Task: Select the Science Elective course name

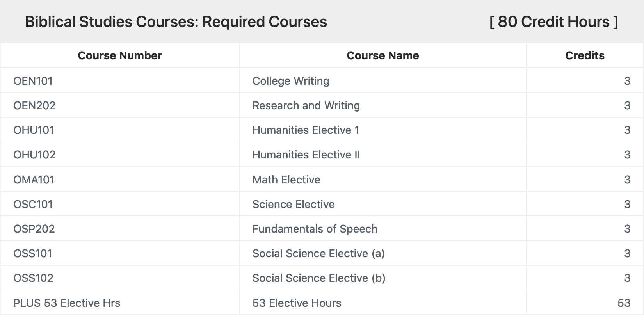Action: point(294,204)
